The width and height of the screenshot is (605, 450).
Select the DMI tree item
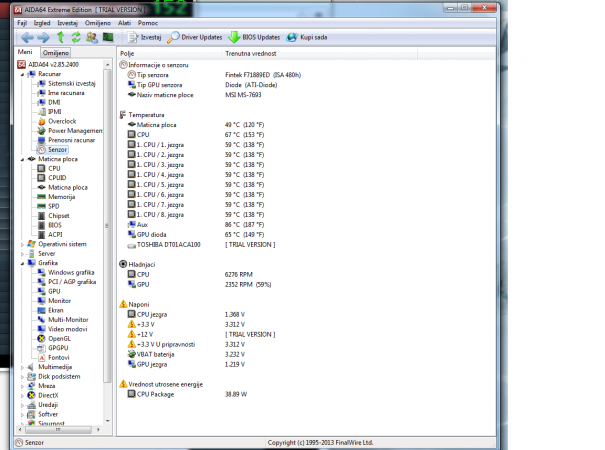(49, 102)
